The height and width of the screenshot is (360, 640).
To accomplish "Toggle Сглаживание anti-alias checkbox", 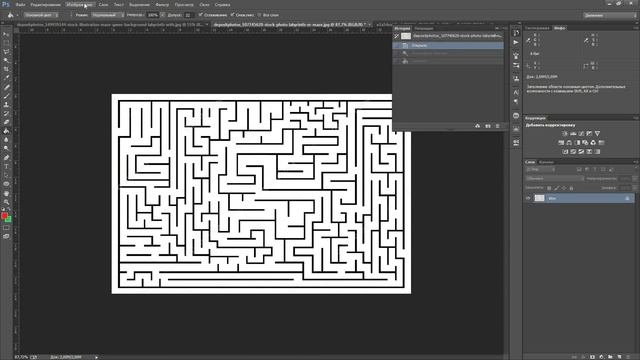I will pos(200,15).
